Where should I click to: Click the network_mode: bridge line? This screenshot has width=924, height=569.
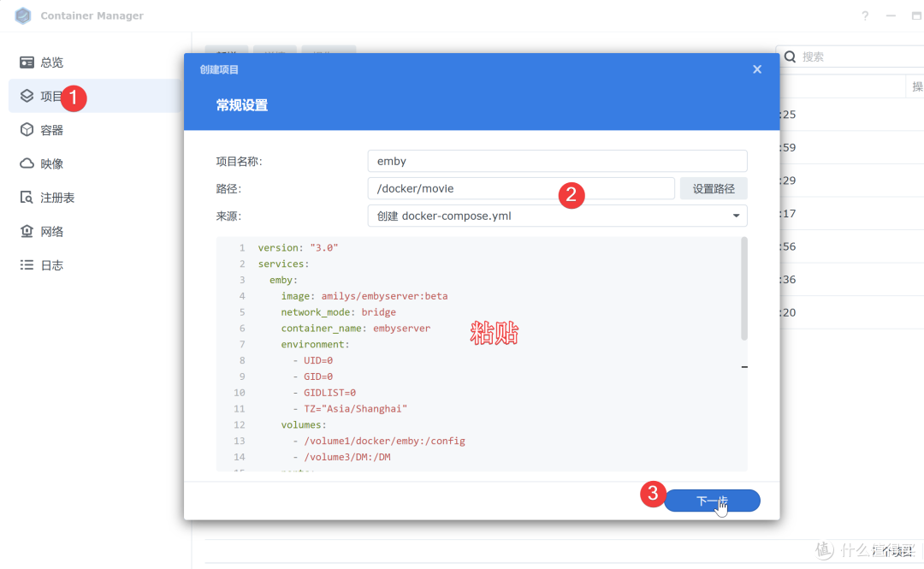click(338, 312)
